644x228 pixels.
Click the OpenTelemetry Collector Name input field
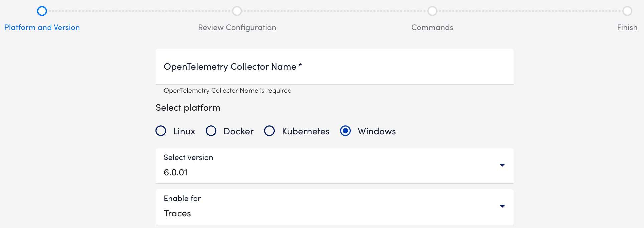point(334,66)
